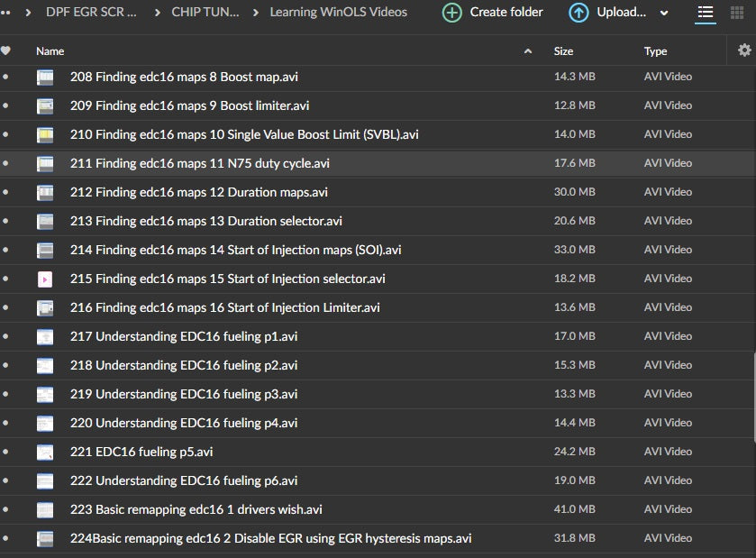Toggle the Name column sort arrow
Screen dimensions: 756x558
528,51
